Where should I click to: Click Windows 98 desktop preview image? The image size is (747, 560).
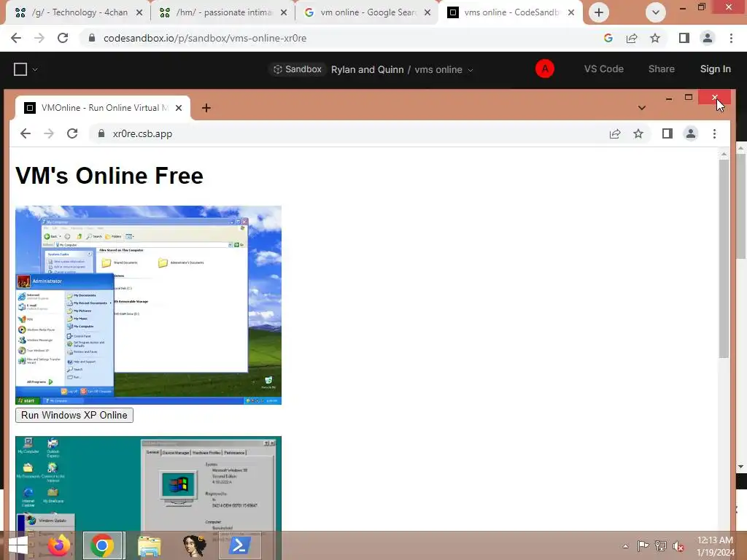click(148, 483)
